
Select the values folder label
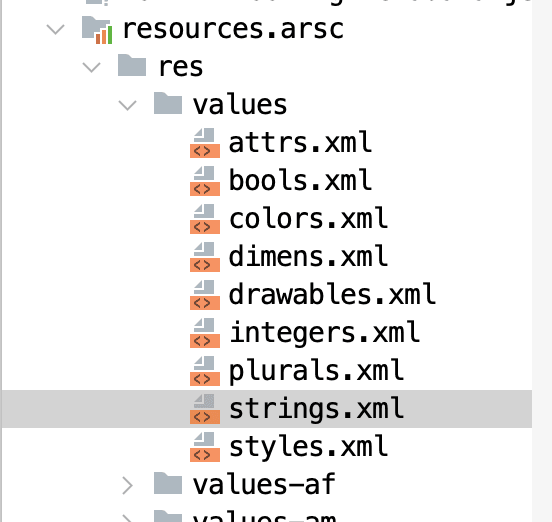click(x=240, y=105)
